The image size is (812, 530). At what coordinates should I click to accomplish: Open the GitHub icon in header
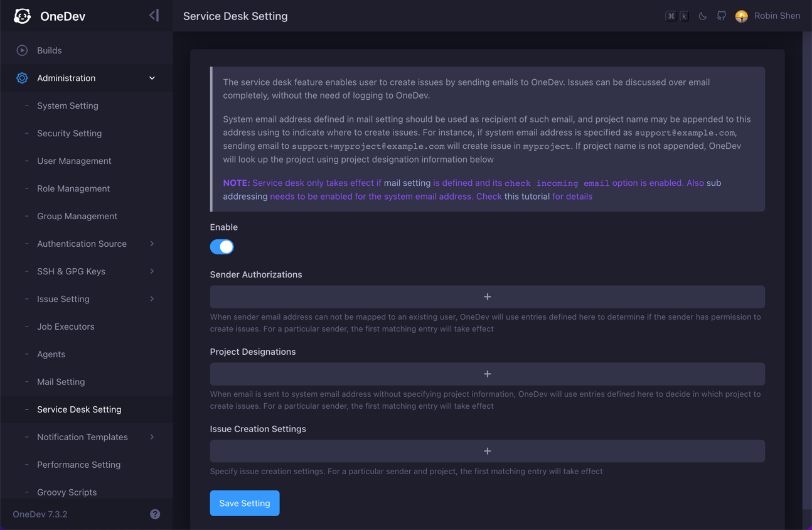(722, 16)
